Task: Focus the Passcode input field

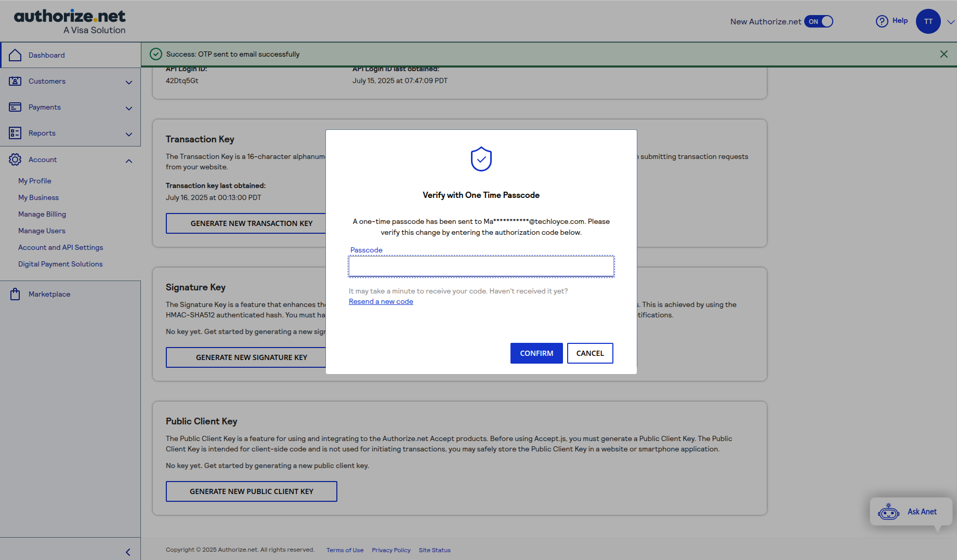Action: tap(481, 266)
